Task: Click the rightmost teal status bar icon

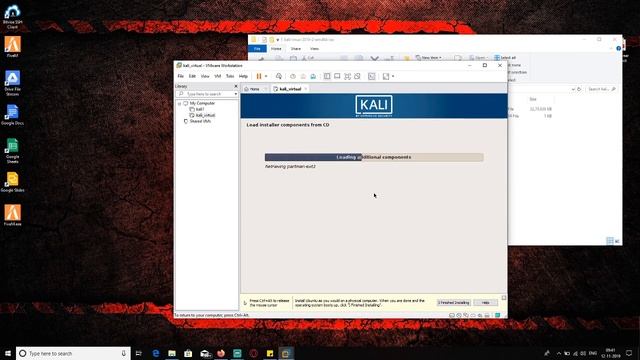Action: coord(498,316)
